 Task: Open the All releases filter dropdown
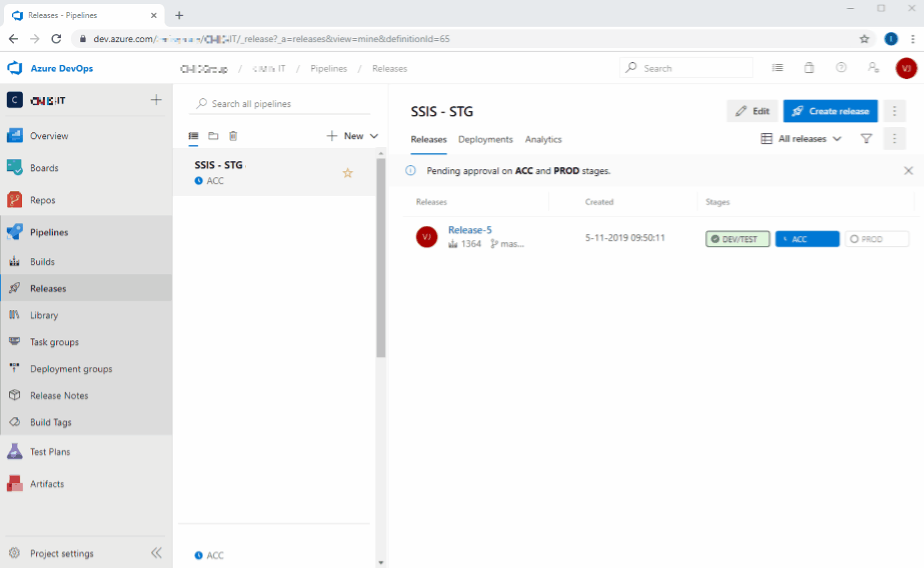click(800, 138)
